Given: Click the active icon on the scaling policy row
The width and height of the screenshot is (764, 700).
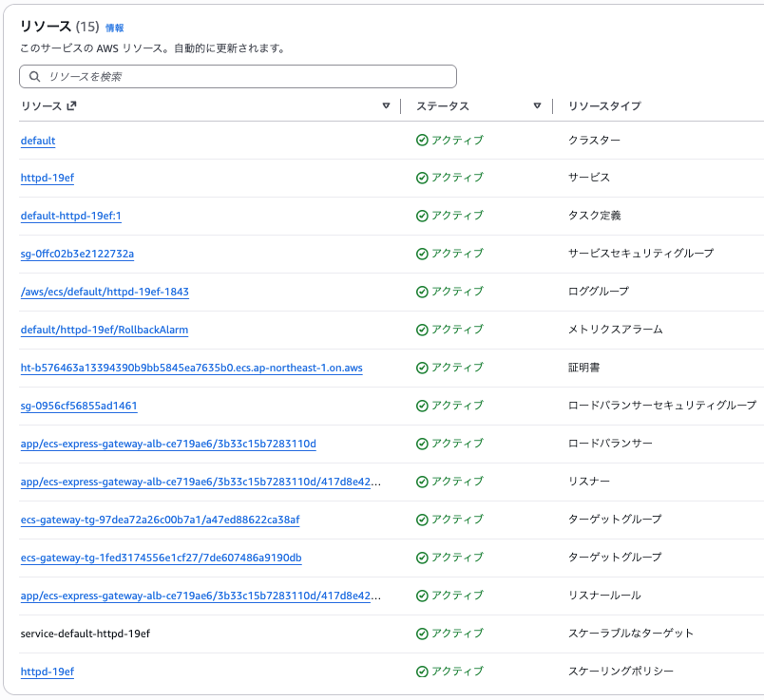Looking at the screenshot, I should [x=420, y=672].
